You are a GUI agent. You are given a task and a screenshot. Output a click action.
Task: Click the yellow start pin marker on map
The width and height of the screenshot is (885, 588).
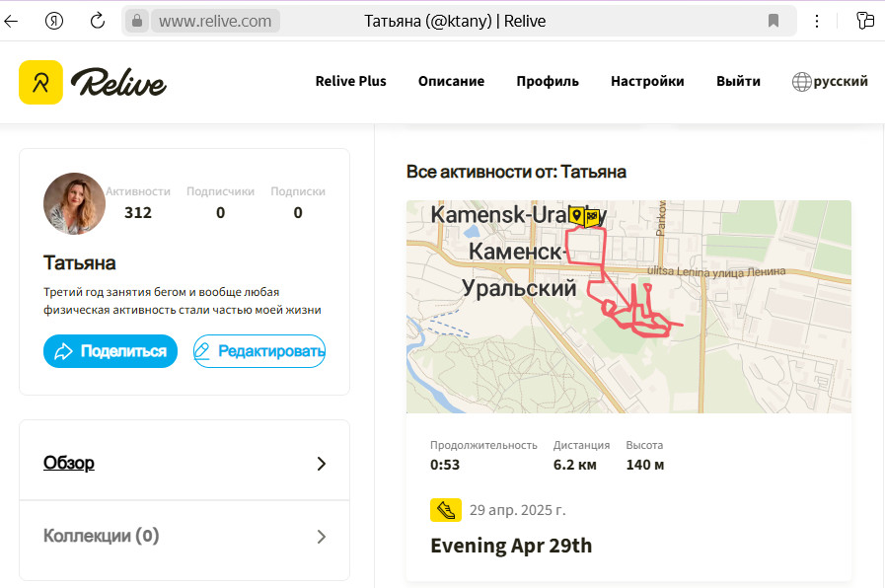click(x=576, y=216)
